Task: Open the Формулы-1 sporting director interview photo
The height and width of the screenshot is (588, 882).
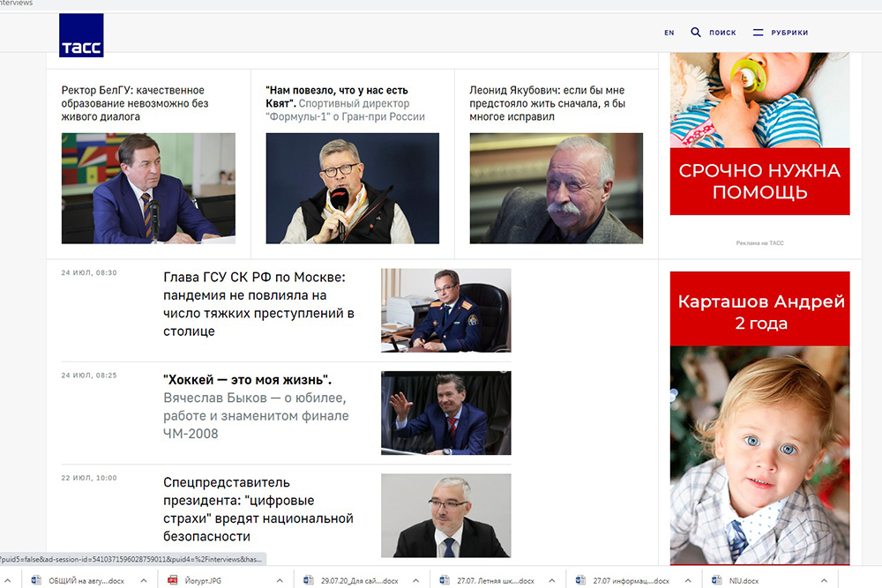Action: [x=352, y=188]
